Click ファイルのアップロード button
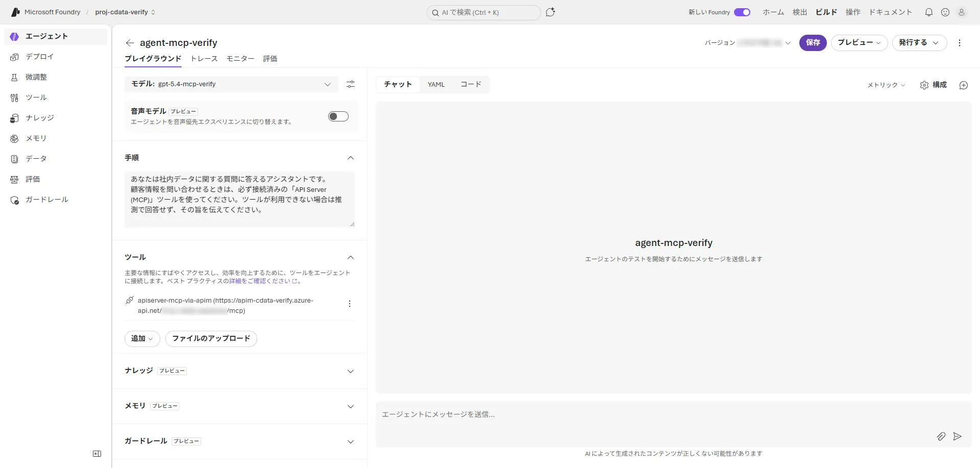Viewport: 980px width, 468px height. tap(211, 339)
